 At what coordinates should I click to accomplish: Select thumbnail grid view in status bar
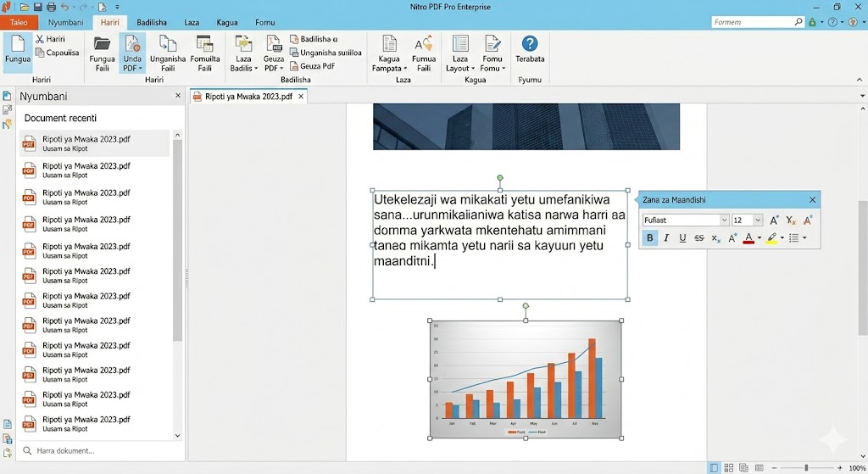click(x=729, y=468)
